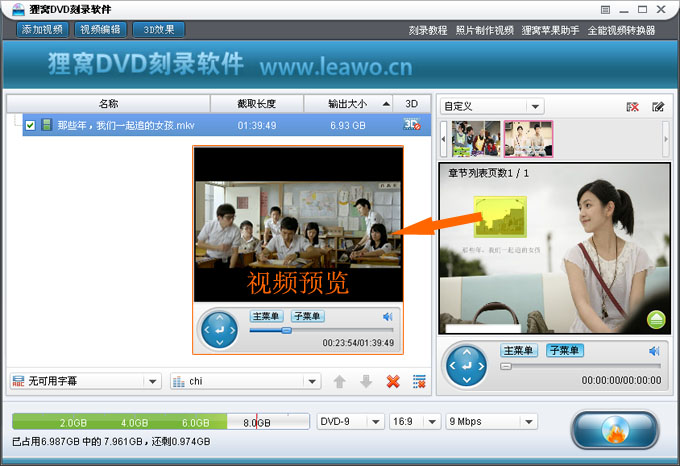Screen dimensions: 680x466
Task: Click the video preview navigation enter button
Action: click(x=220, y=330)
